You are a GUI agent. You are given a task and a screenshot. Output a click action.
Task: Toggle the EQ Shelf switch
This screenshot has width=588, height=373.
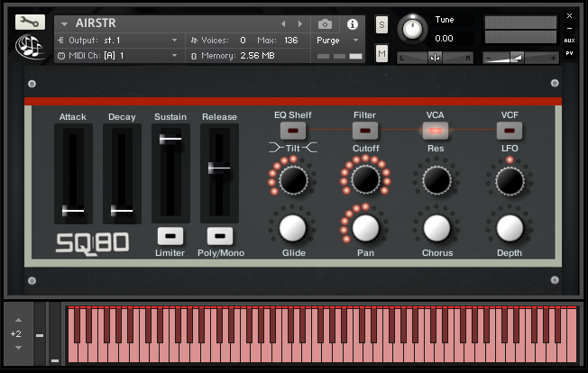(x=292, y=131)
